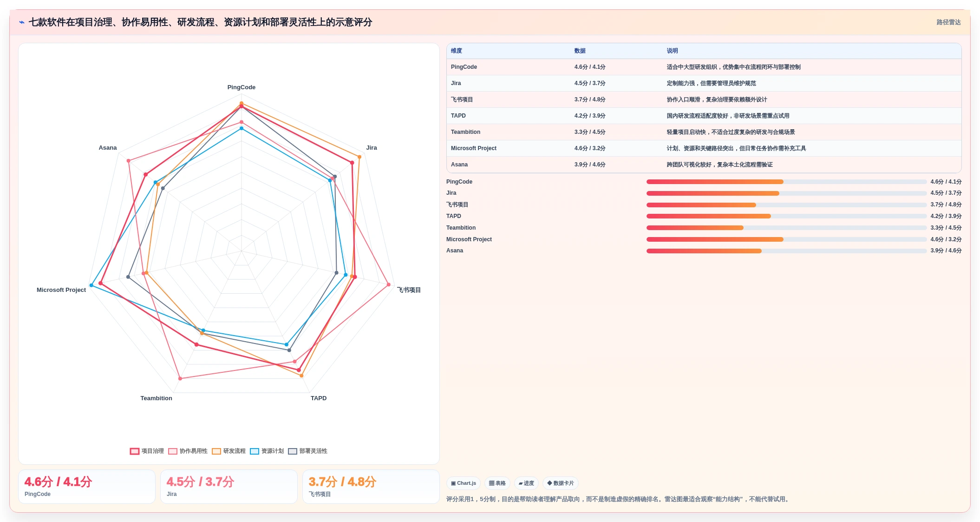Click the Chart.js tag
The height and width of the screenshot is (522, 980).
(x=464, y=483)
